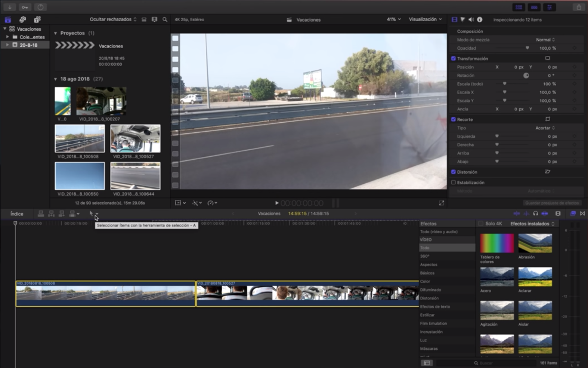Open the photos and audio sidebar icon
The width and height of the screenshot is (588, 368).
pos(22,19)
